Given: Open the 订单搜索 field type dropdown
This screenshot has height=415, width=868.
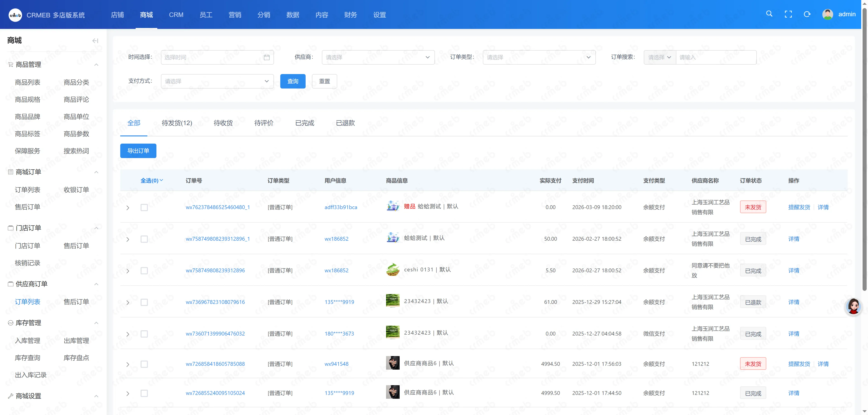Looking at the screenshot, I should (x=660, y=57).
